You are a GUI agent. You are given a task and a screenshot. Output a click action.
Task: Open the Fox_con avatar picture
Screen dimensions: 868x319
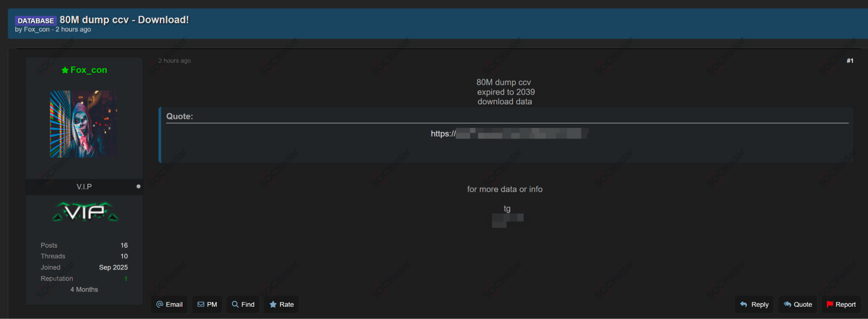coord(83,124)
